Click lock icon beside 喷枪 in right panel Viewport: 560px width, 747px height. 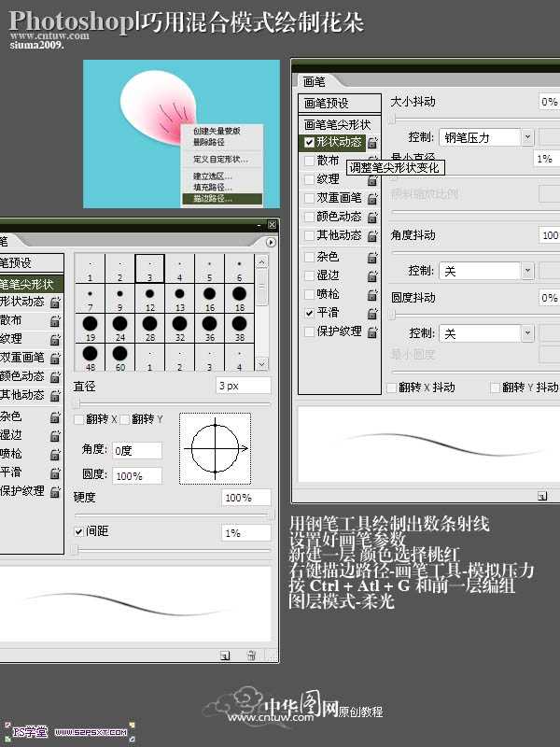372,295
